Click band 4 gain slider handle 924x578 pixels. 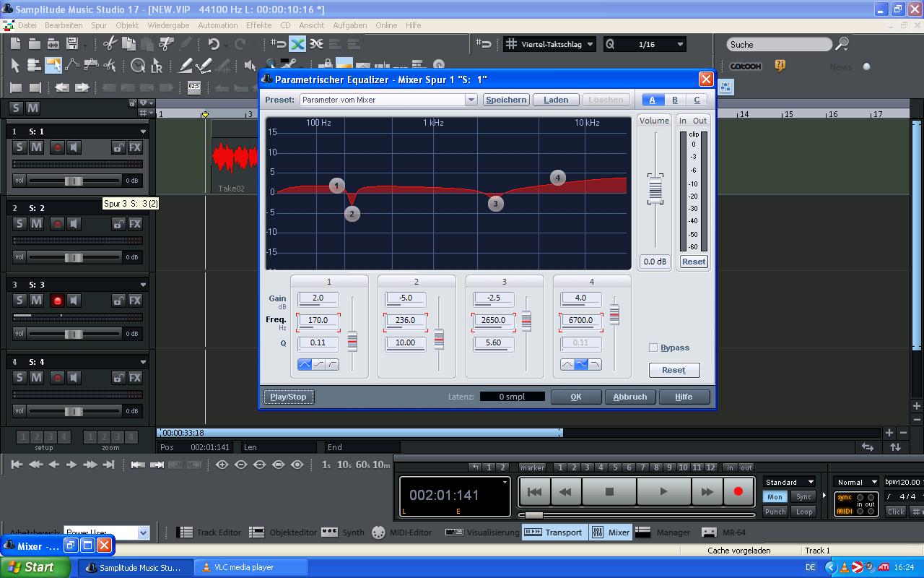point(614,314)
